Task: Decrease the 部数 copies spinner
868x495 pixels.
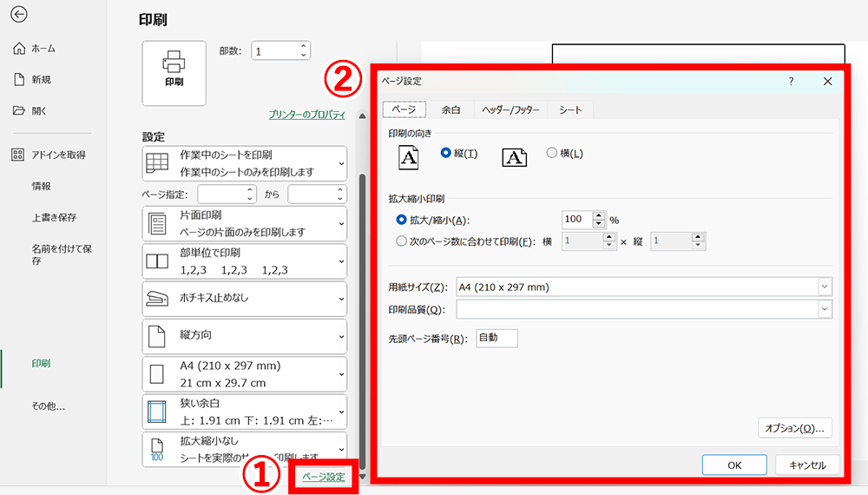Action: (303, 55)
